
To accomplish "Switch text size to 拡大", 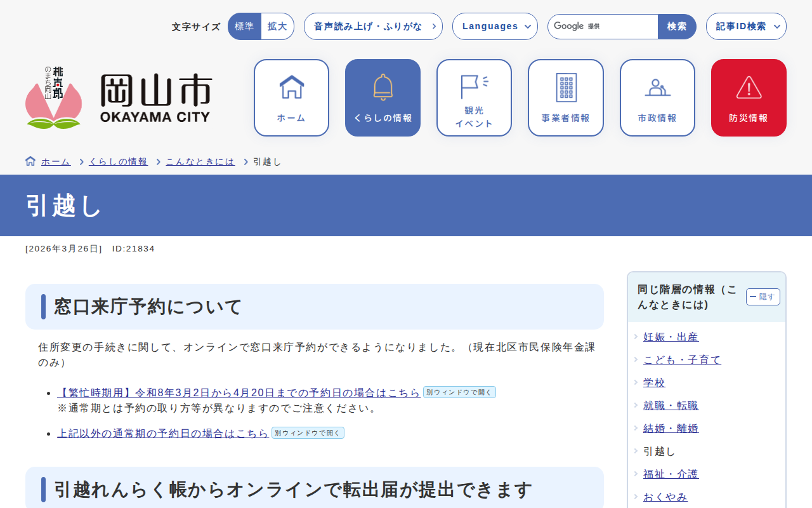I will click(x=277, y=27).
